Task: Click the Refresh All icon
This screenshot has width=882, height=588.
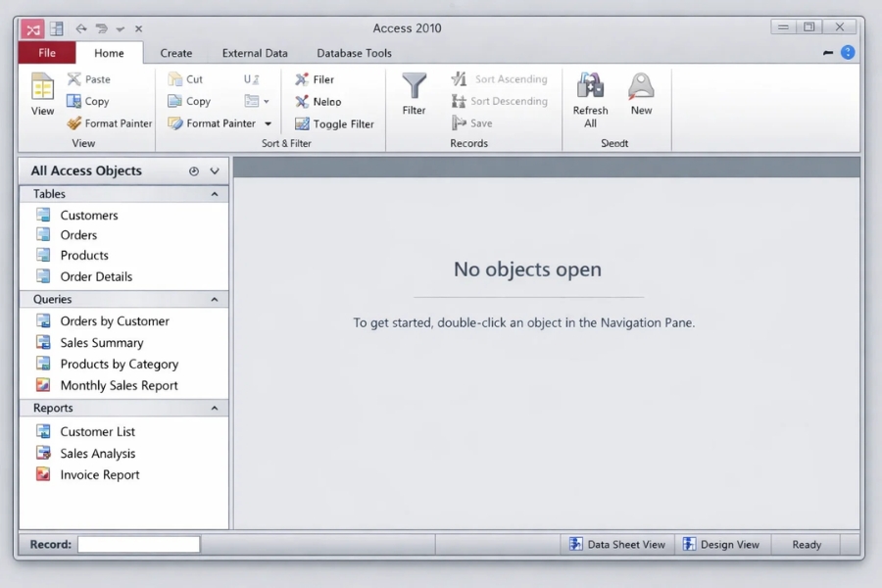Action: [590, 86]
